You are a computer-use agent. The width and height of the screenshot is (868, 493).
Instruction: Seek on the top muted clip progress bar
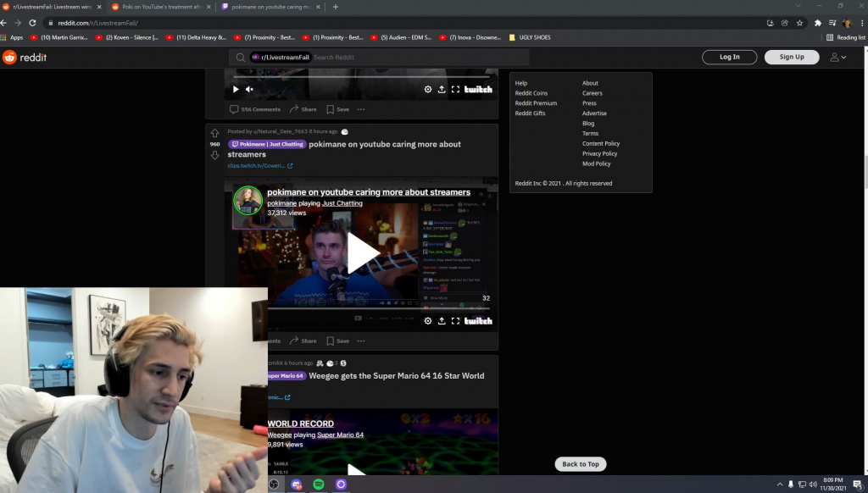click(x=362, y=77)
